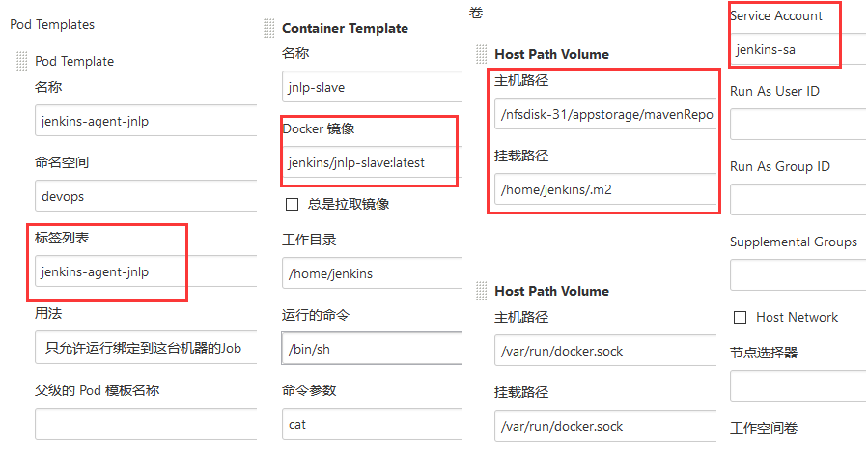868x456 pixels.
Task: Grab the first Host Path Volume drag handle
Action: point(482,54)
